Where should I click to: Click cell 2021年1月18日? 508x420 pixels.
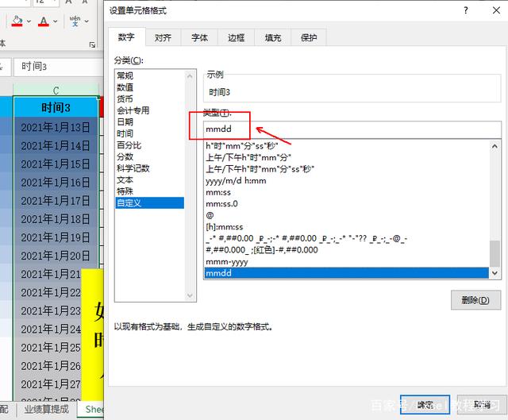click(56, 219)
